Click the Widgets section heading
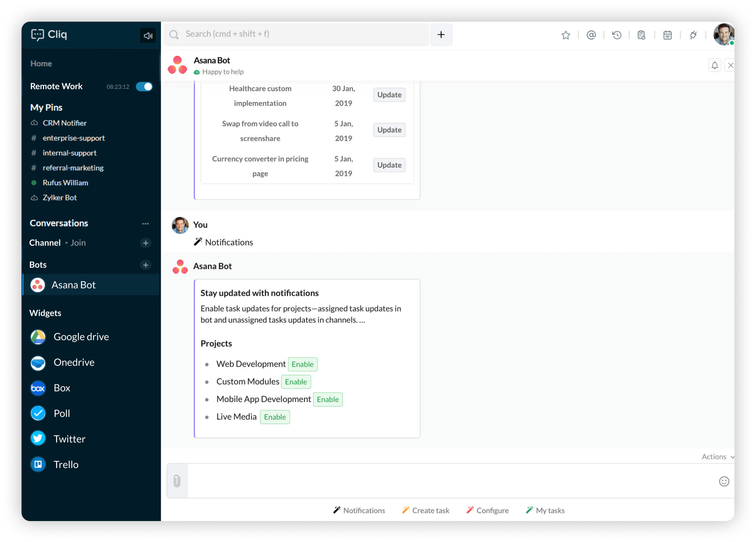The width and height of the screenshot is (756, 542). click(x=45, y=313)
